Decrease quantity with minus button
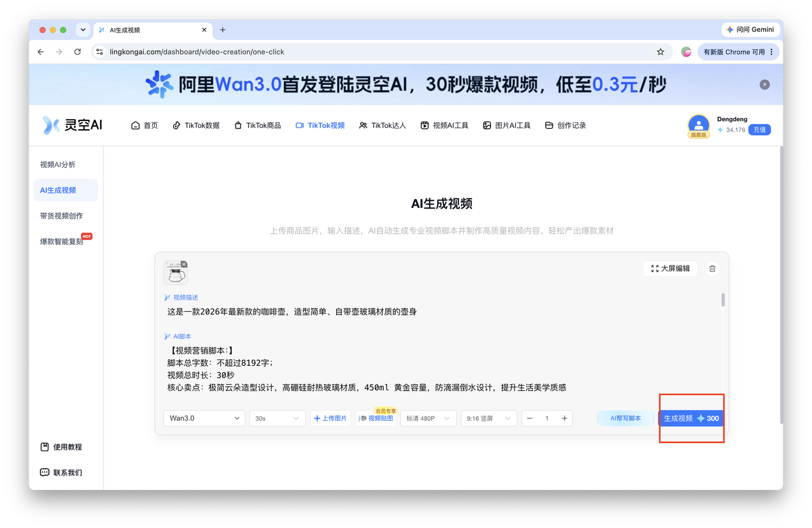The image size is (812, 528). pyautogui.click(x=530, y=418)
